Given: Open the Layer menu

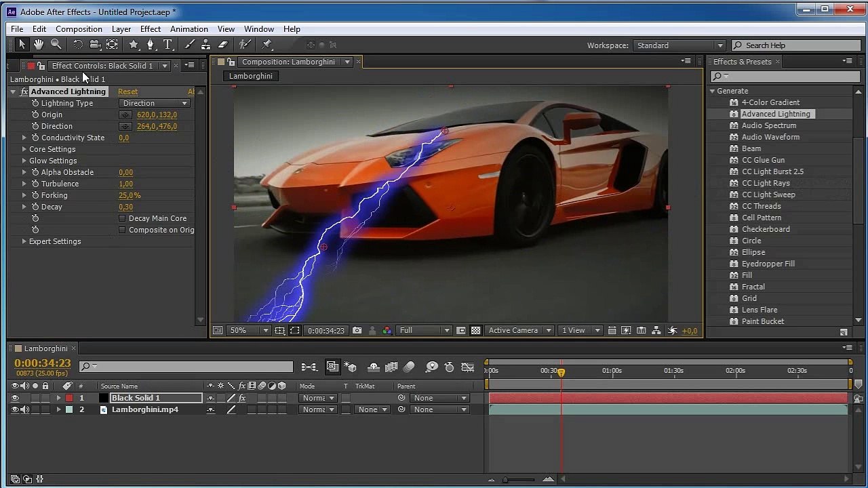Looking at the screenshot, I should click(121, 29).
